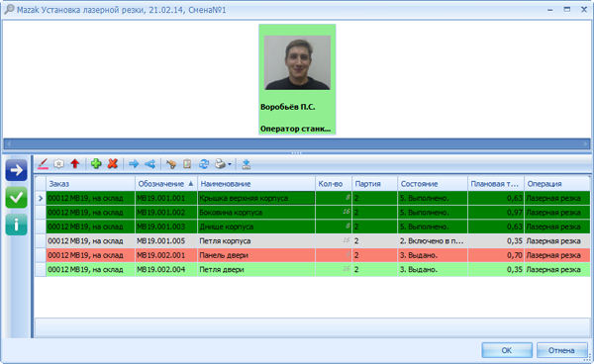594x364 pixels.
Task: Click the clipboard icon in toolbar
Action: click(187, 163)
